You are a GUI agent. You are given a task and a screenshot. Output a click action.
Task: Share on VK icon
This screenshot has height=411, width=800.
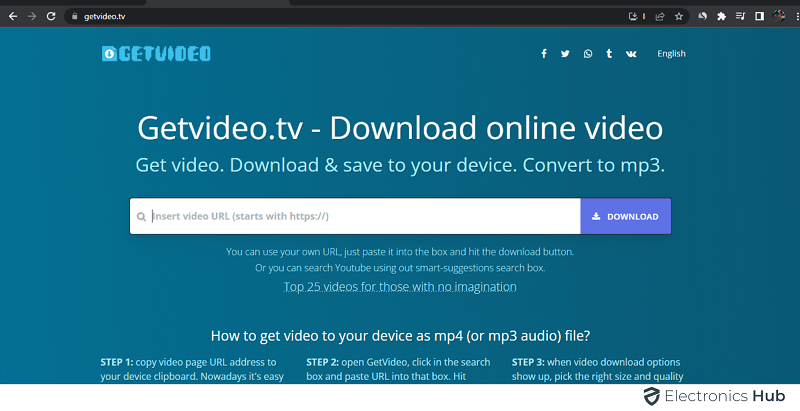click(x=631, y=54)
